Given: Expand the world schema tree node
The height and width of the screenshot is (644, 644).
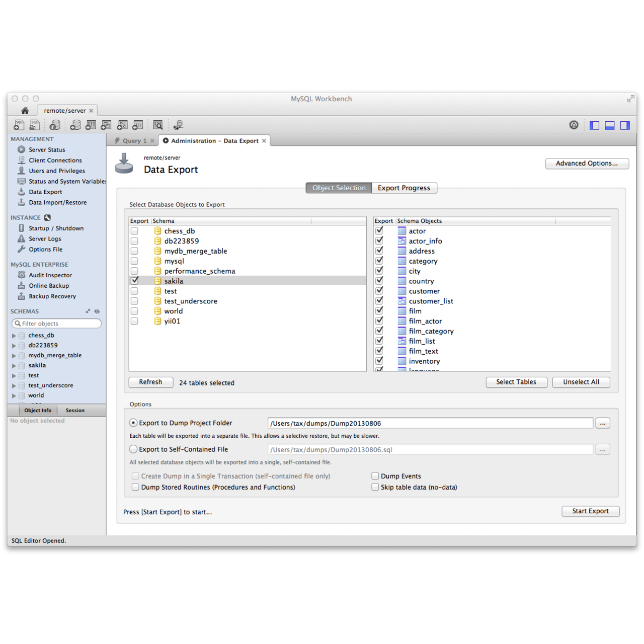Looking at the screenshot, I should click(x=14, y=396).
